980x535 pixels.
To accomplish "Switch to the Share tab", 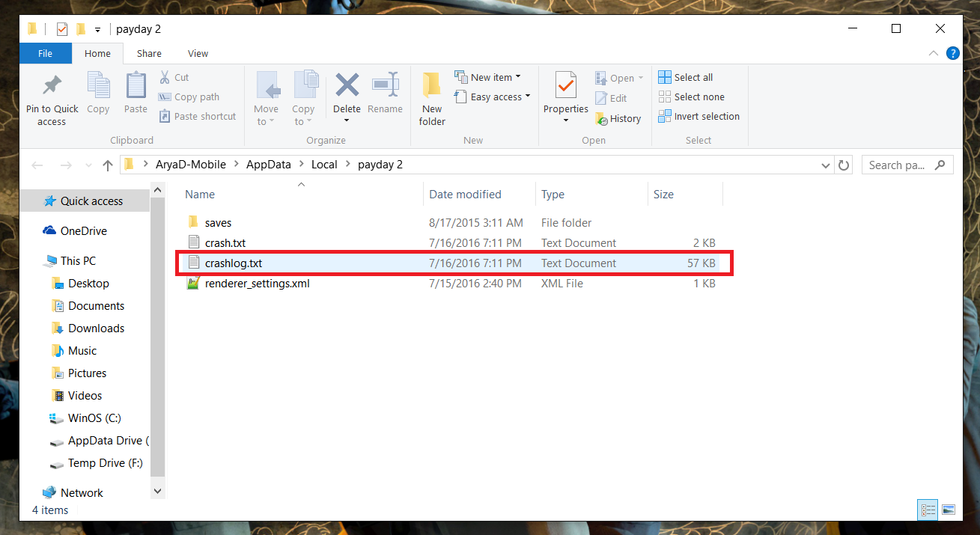I will (x=149, y=53).
